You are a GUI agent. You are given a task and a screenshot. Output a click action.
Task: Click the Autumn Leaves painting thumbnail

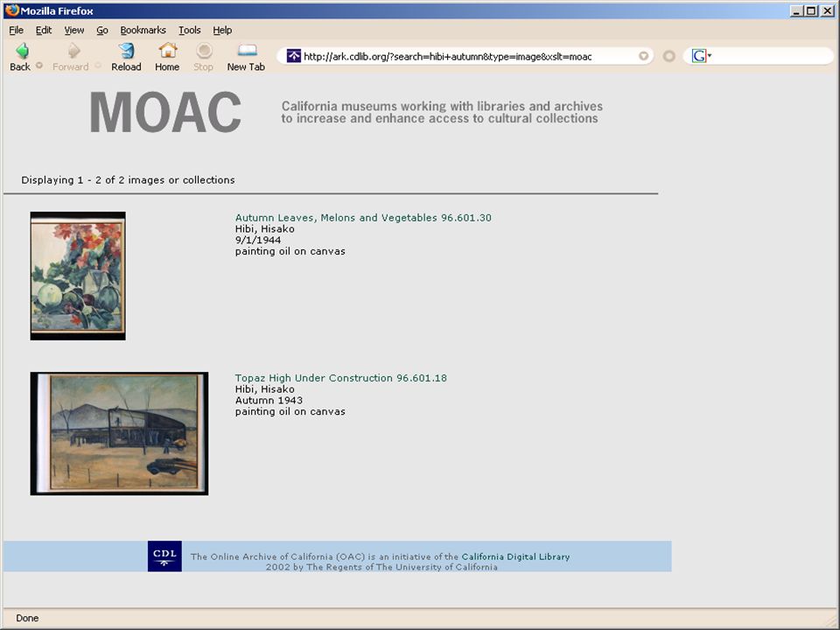[78, 276]
